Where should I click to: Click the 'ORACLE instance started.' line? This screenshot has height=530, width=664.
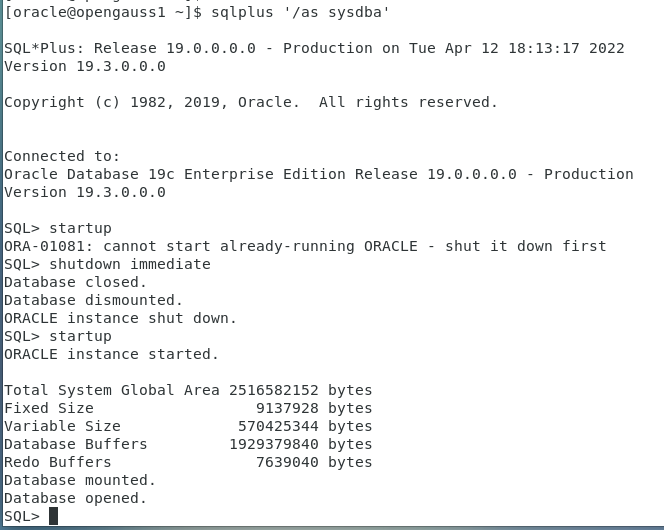tap(111, 354)
